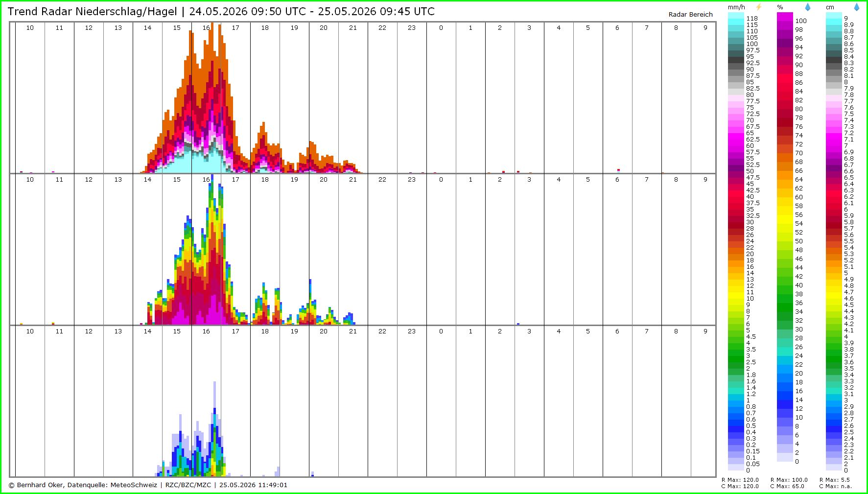Select the 9 cm cyan legend swatch
This screenshot has height=494, width=868.
pyautogui.click(x=834, y=16)
